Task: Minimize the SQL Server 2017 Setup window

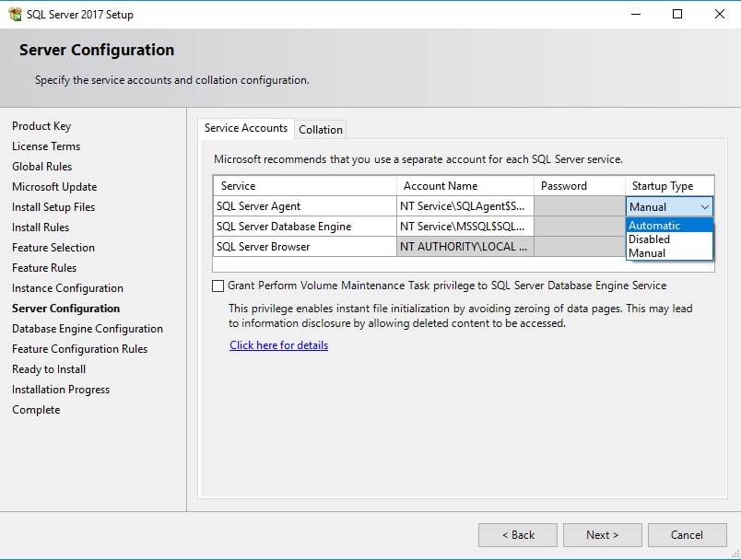Action: pyautogui.click(x=635, y=14)
